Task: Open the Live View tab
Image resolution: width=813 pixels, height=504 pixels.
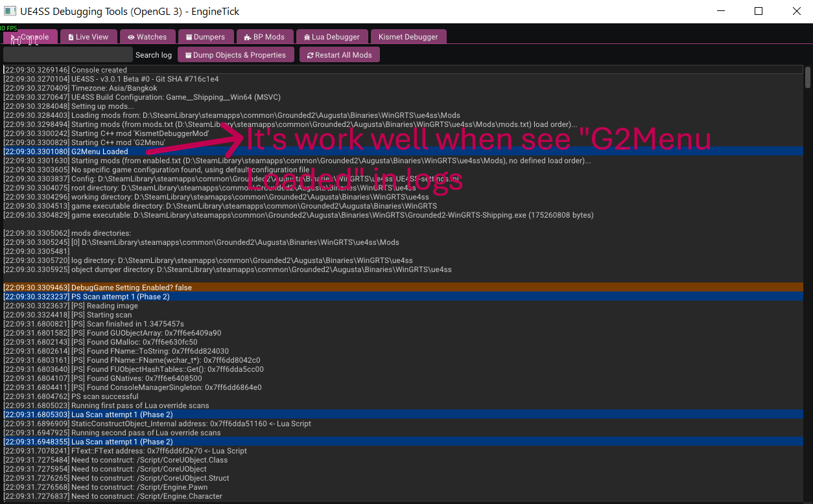Action: [x=88, y=37]
